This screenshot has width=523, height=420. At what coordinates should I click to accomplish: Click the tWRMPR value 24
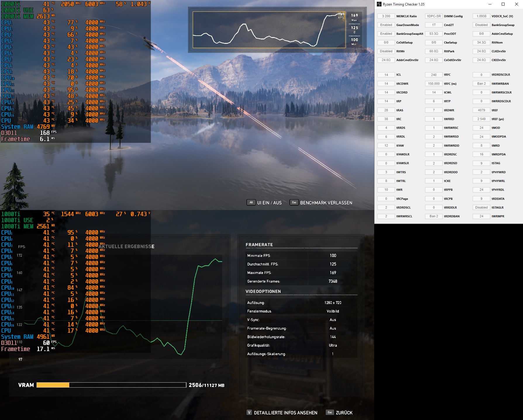(481, 216)
